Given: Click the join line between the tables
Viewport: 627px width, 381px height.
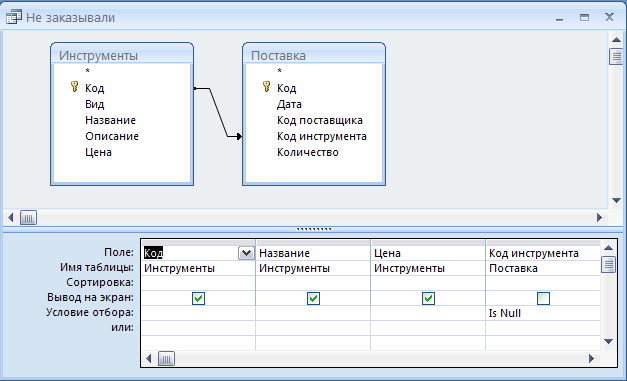Looking at the screenshot, I should tap(218, 112).
